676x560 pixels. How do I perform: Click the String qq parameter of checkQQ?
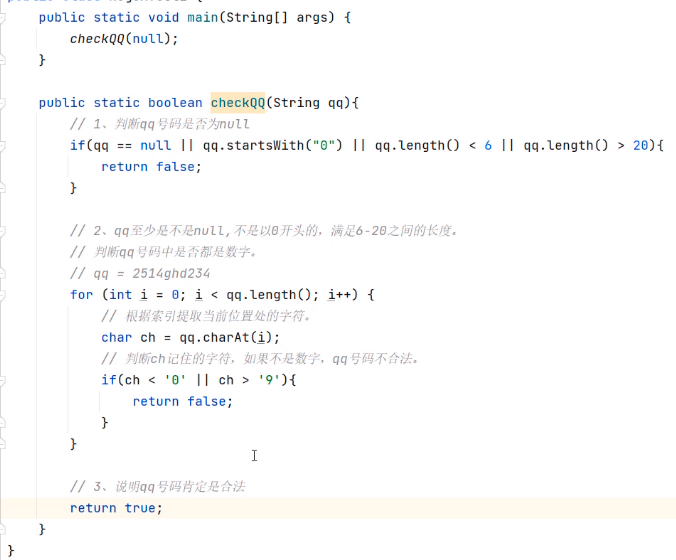(x=308, y=103)
